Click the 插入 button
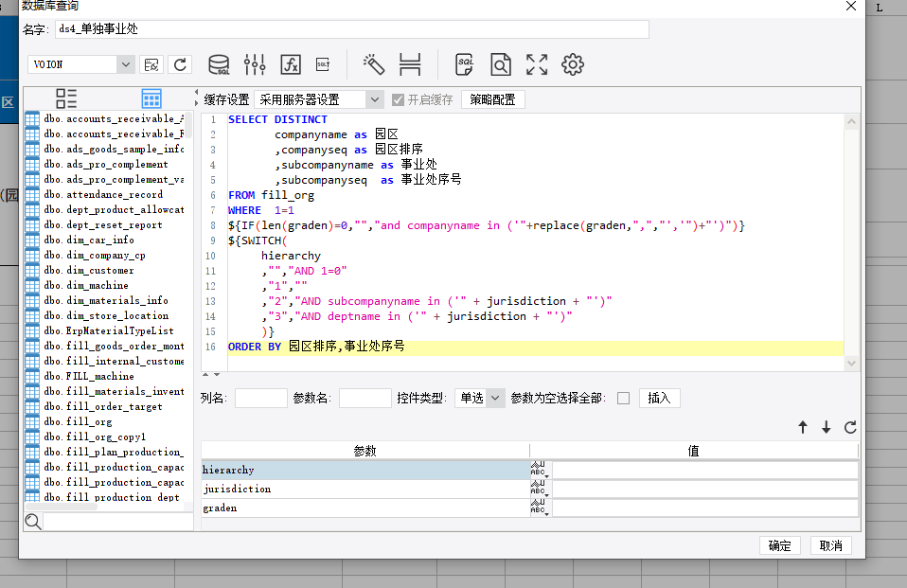Screen dimensions: 907x588 660,399
